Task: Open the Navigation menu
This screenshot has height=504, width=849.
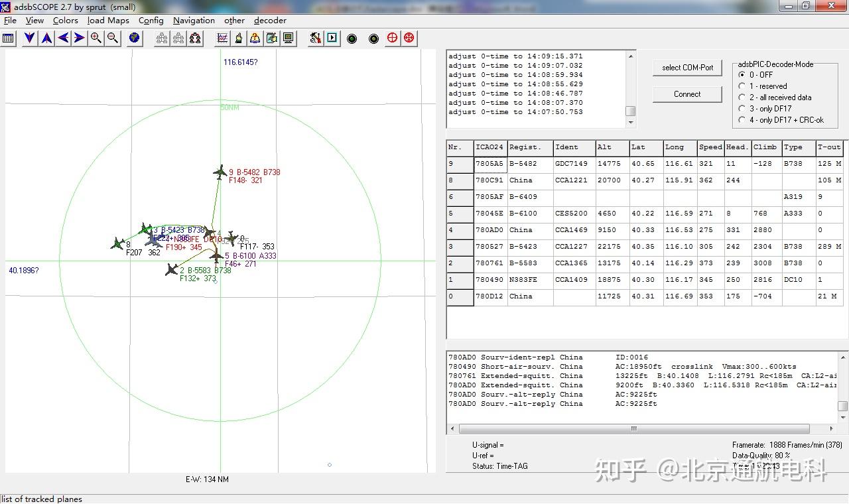Action: coord(194,21)
